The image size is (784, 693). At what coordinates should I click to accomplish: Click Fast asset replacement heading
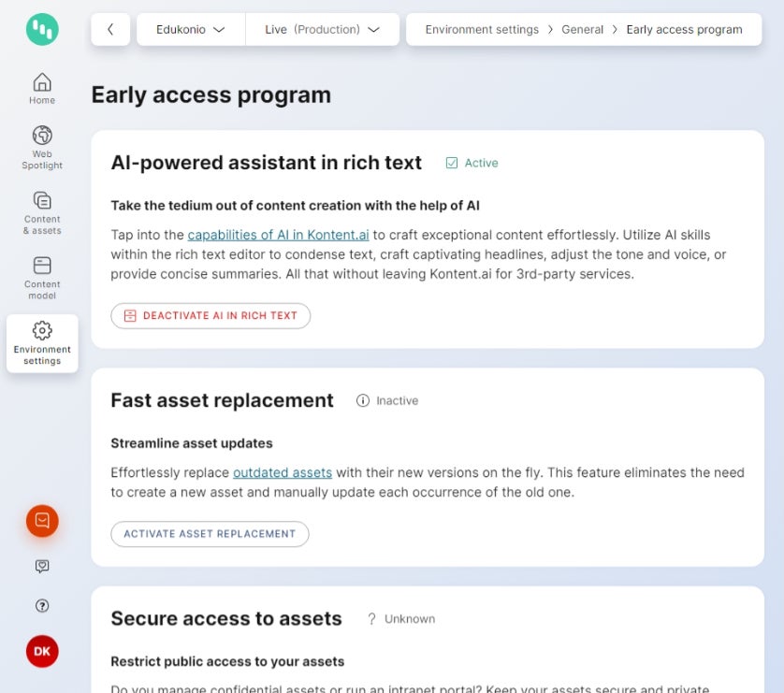click(222, 400)
